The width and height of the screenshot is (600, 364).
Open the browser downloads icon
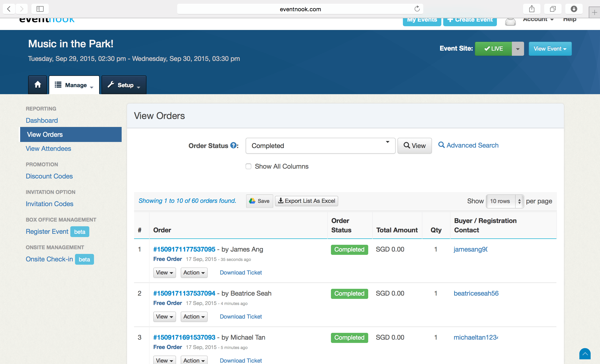click(574, 9)
